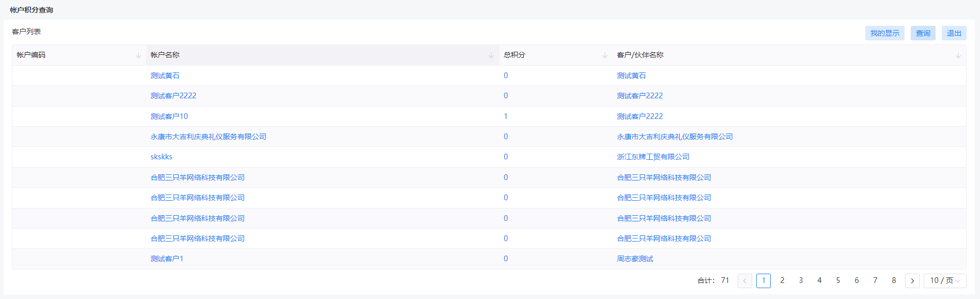Sort by 总积分 column arrow icon

605,55
